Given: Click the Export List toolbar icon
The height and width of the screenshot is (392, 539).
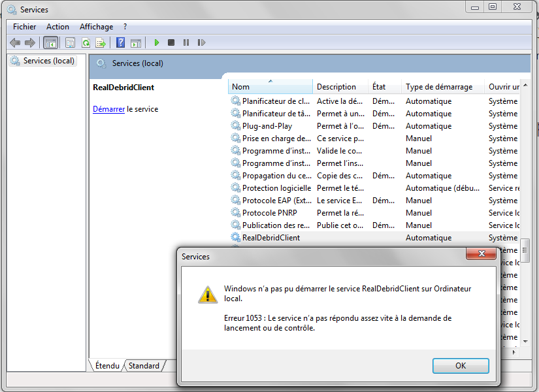Looking at the screenshot, I should point(101,42).
